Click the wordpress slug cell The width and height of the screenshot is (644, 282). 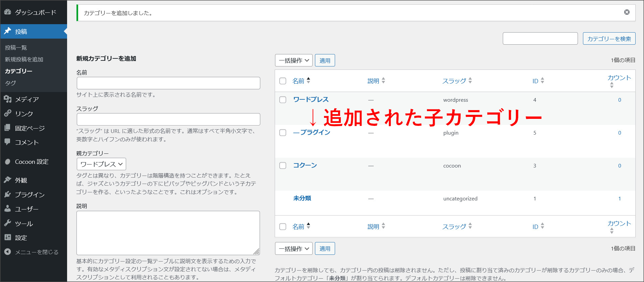455,100
